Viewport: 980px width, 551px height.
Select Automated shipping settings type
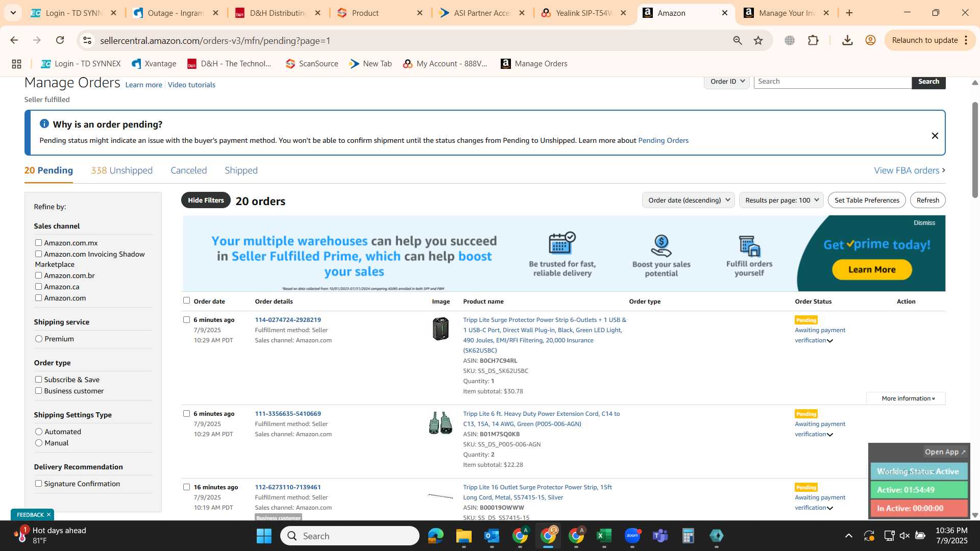39,432
